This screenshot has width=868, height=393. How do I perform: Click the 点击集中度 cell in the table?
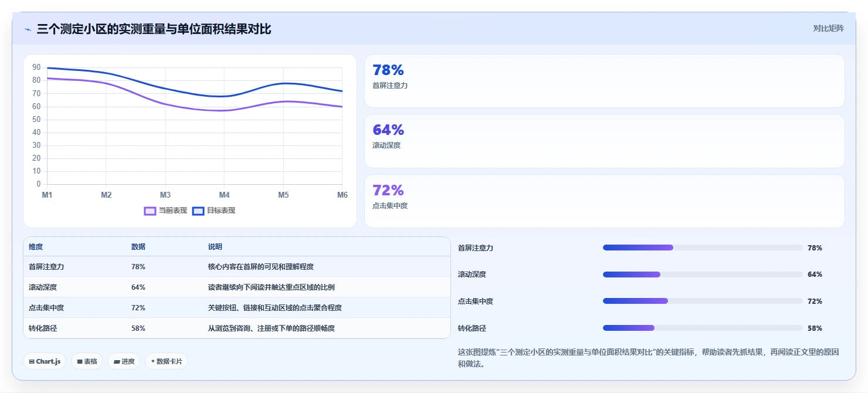coord(46,308)
